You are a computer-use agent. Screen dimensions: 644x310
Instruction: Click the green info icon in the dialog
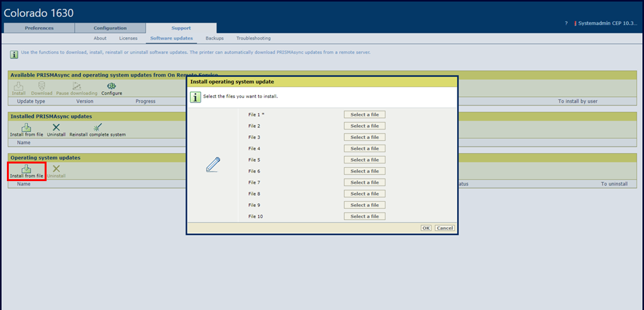pos(196,97)
